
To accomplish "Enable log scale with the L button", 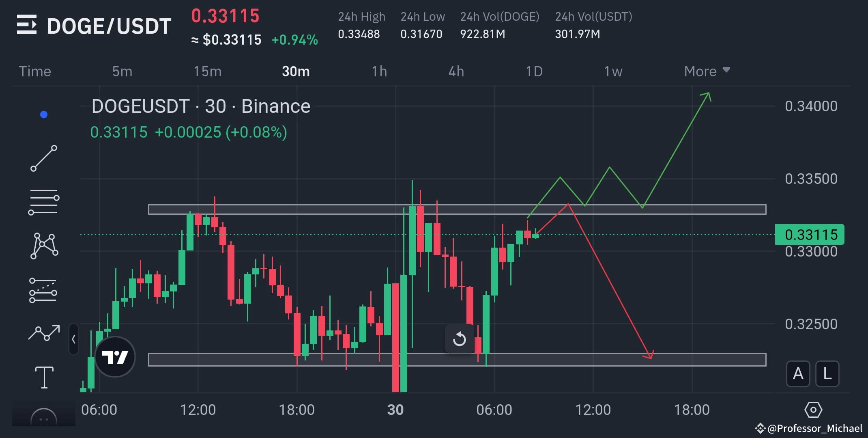I will coord(827,374).
